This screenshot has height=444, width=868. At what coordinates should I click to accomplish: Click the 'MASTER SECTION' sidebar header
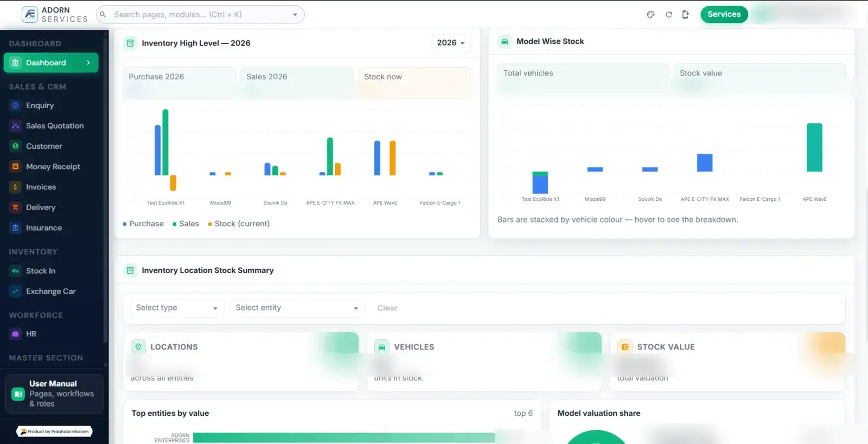pos(46,358)
